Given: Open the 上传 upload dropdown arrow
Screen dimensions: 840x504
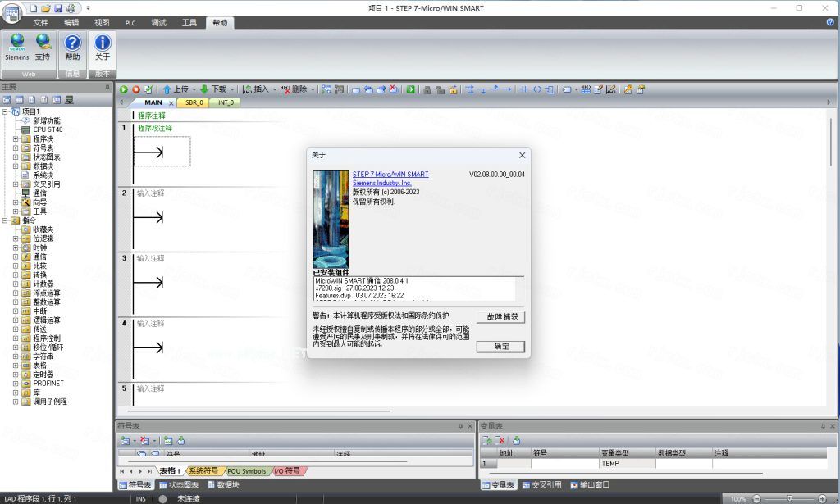Looking at the screenshot, I should [194, 89].
